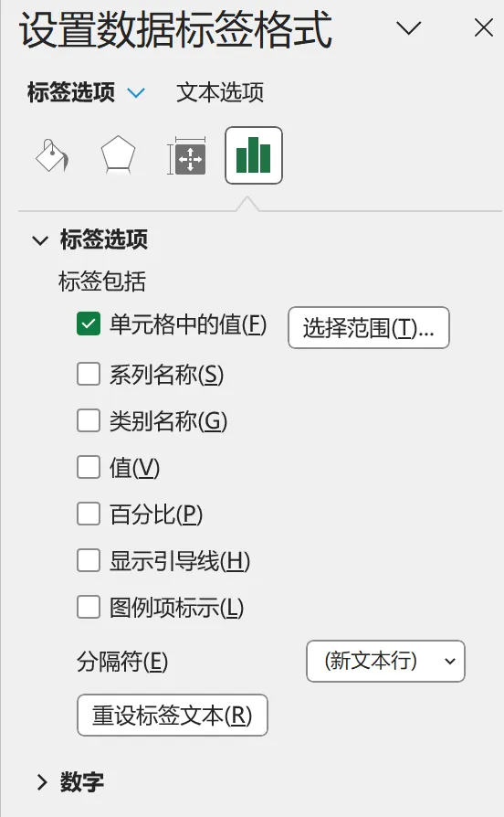Expand the 数字 section
The width and height of the screenshot is (504, 817).
42,782
